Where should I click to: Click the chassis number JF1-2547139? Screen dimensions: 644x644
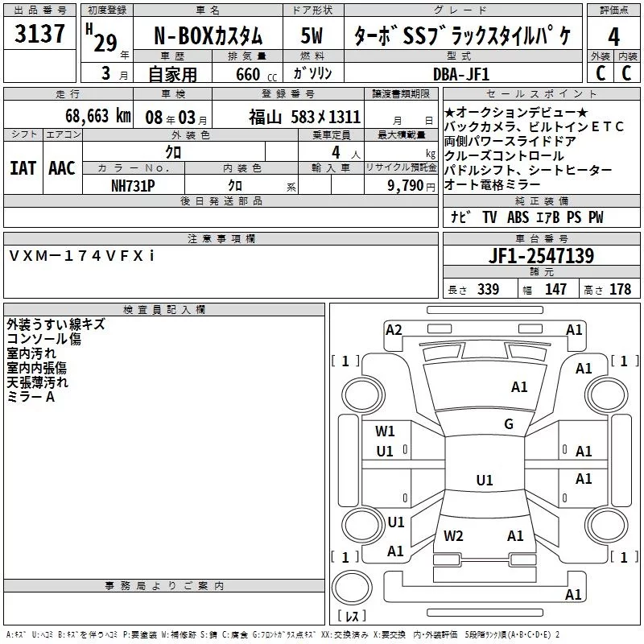click(541, 256)
